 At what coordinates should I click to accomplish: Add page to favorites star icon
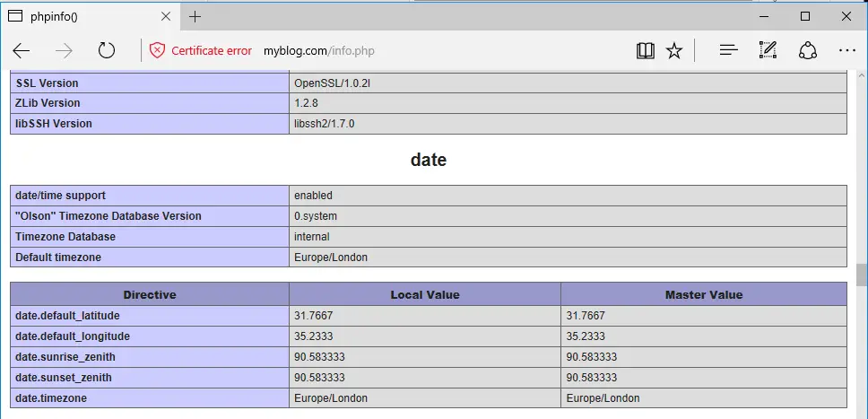click(674, 51)
